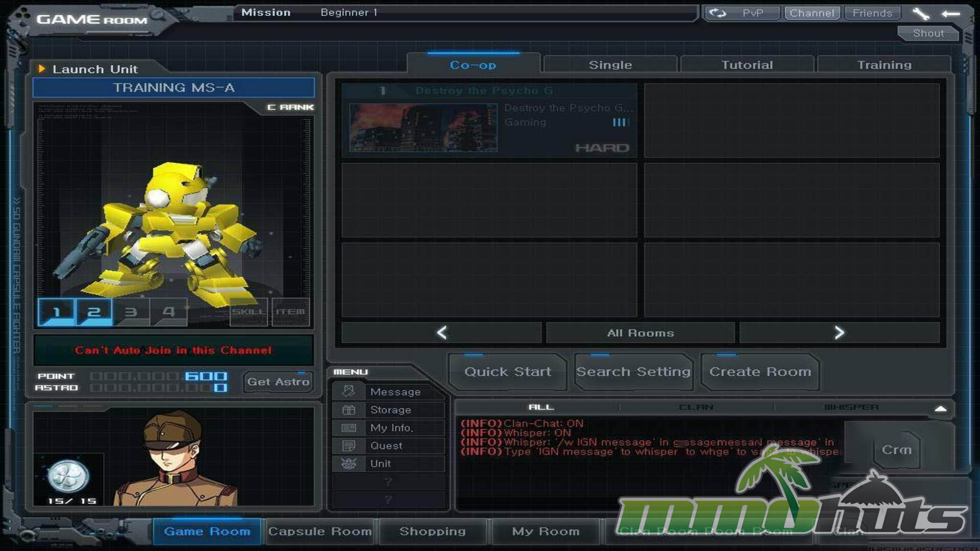980x551 pixels.
Task: Go to previous room page
Action: [442, 333]
